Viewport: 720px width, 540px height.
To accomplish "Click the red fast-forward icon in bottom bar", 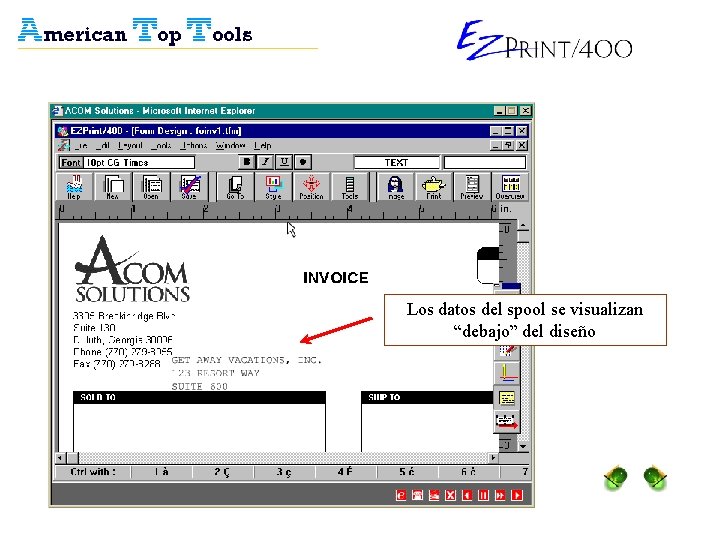I will click(x=500, y=495).
